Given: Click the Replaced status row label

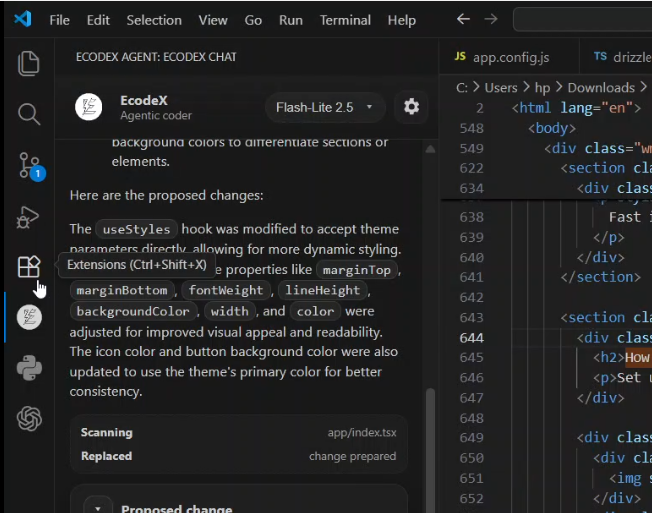Looking at the screenshot, I should 106,456.
